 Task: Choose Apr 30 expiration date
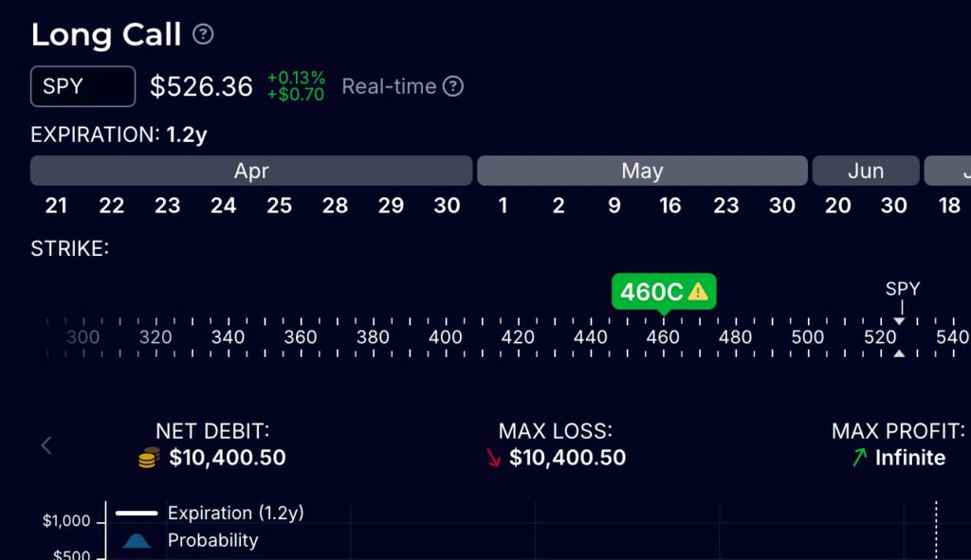[x=447, y=206]
